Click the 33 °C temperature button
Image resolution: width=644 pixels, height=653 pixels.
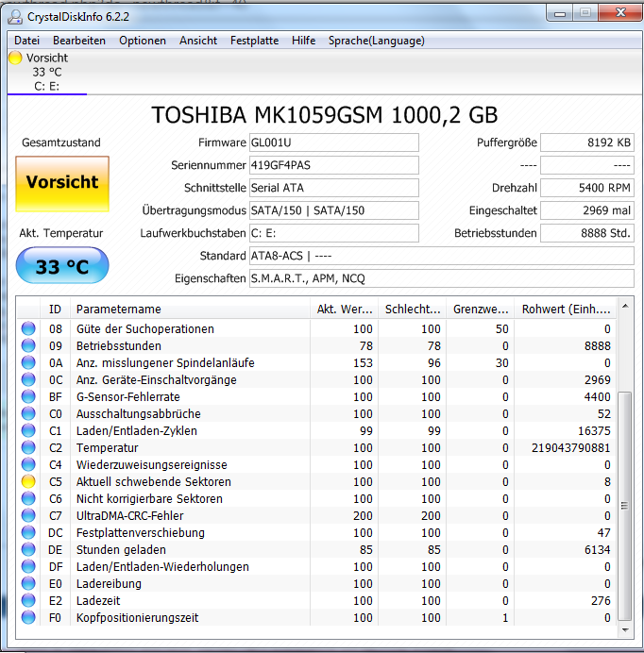coord(62,266)
